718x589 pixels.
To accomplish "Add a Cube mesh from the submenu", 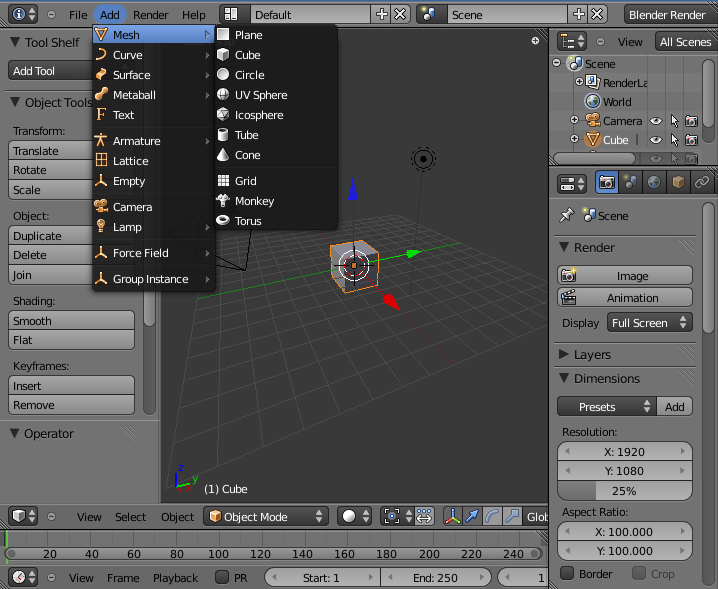I will [x=276, y=55].
